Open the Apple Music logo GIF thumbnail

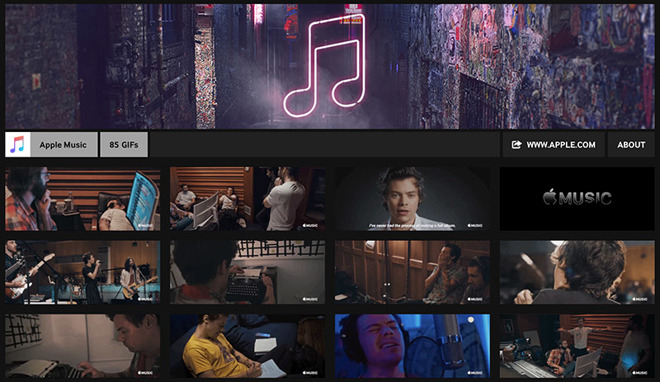577,199
